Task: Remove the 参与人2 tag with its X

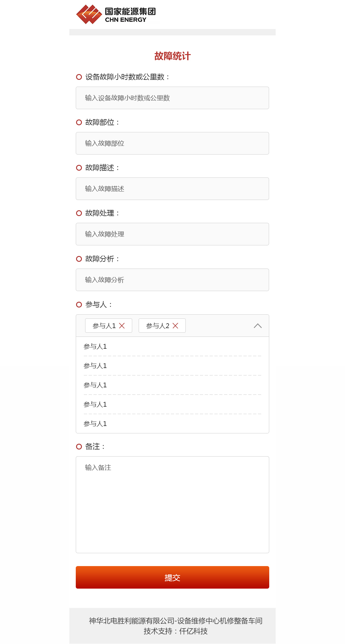Action: [x=175, y=326]
